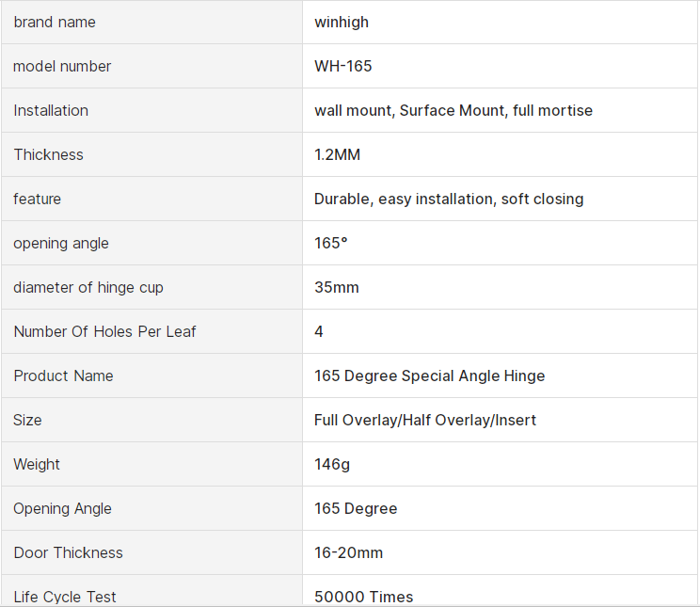Click 'Number Of Holes Per Leaf' label
Image resolution: width=700 pixels, height=607 pixels.
(104, 331)
